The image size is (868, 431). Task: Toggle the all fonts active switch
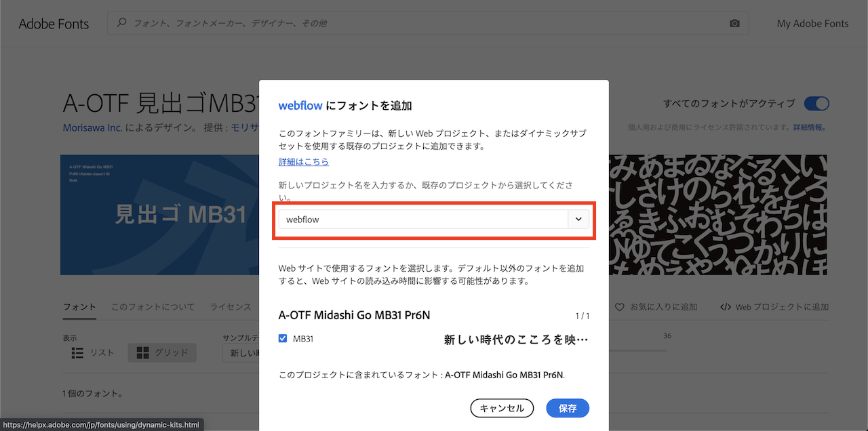816,104
